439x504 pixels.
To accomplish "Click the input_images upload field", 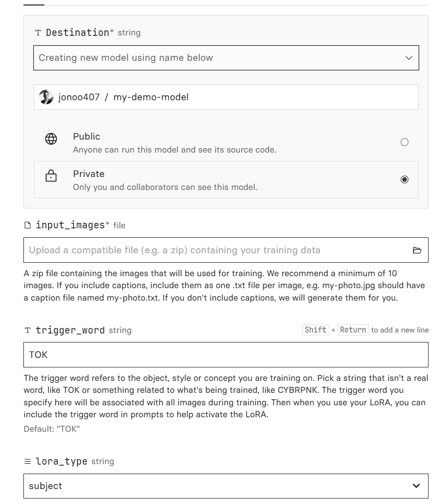I will pyautogui.click(x=214, y=250).
